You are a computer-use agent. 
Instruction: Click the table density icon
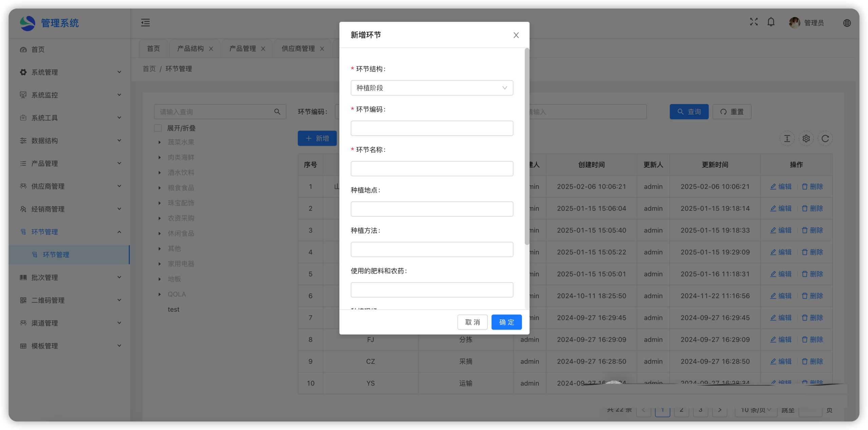pos(787,139)
